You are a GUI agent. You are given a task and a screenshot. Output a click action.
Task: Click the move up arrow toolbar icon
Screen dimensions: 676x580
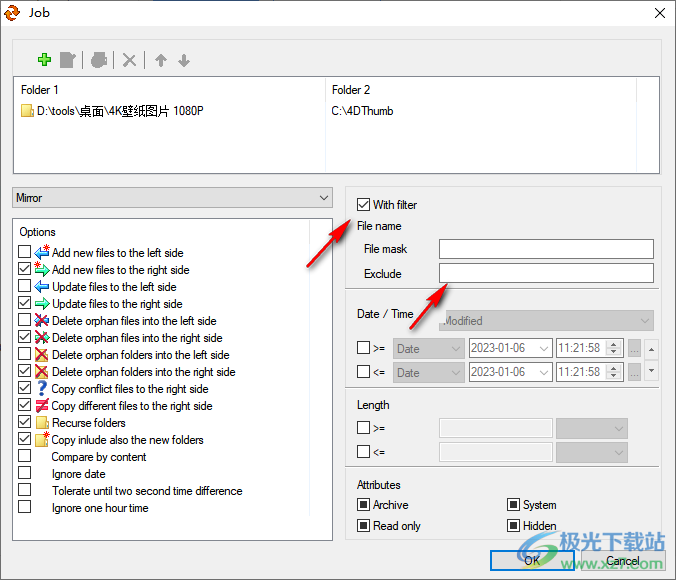[x=161, y=60]
